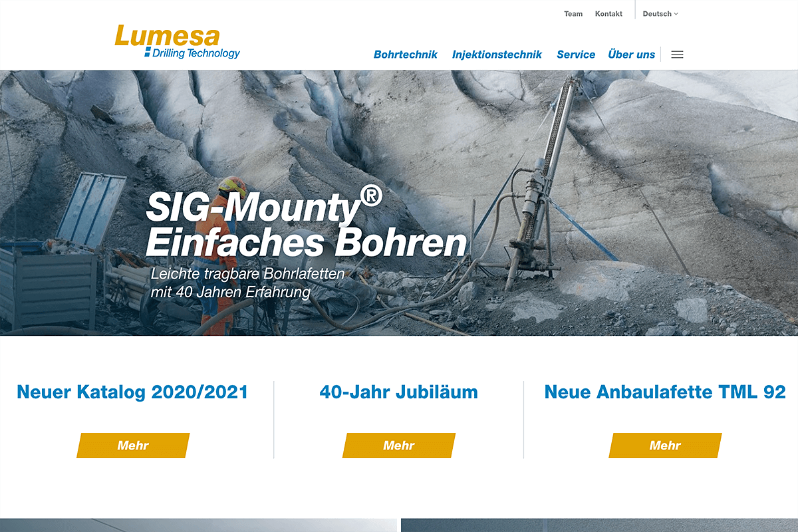Viewport: 798px width, 532px height.
Task: Click the SIG-Mounty Einfaches Bohren headline
Action: click(x=306, y=223)
